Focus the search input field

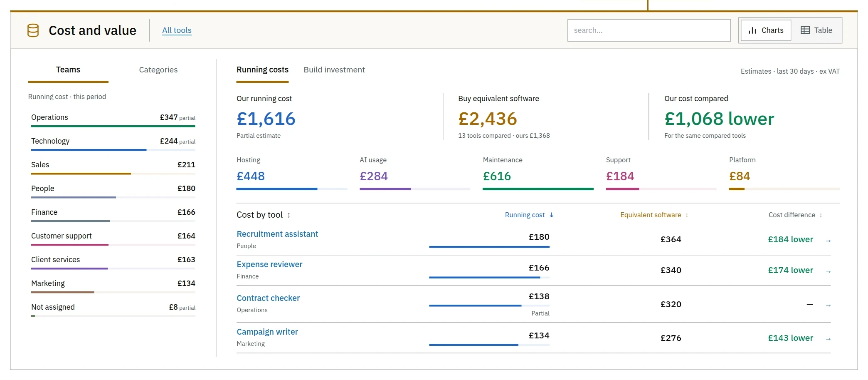649,30
